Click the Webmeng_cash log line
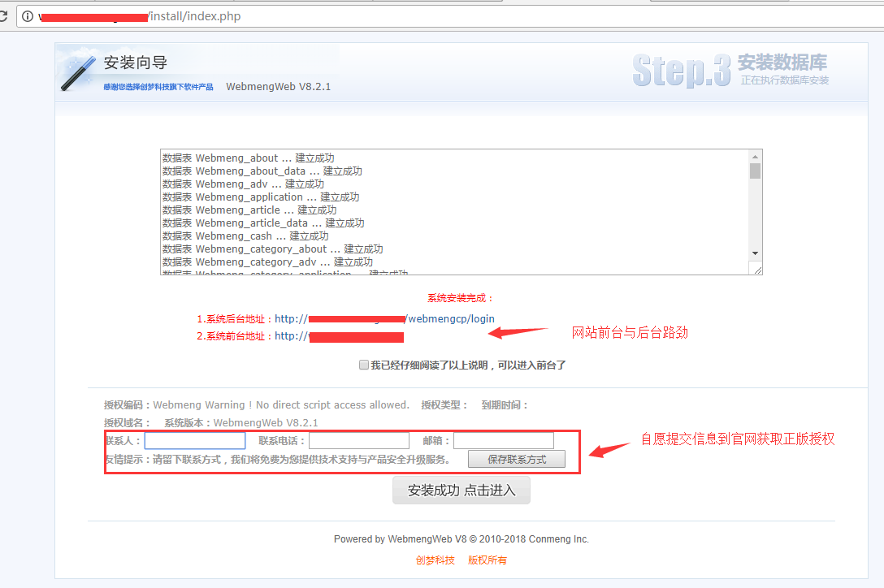 [x=245, y=236]
